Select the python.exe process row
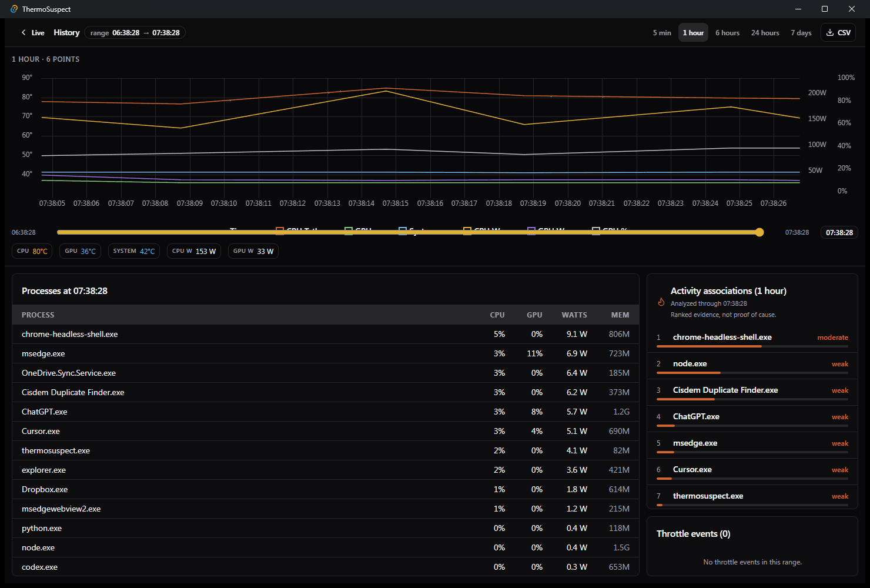 click(326, 528)
